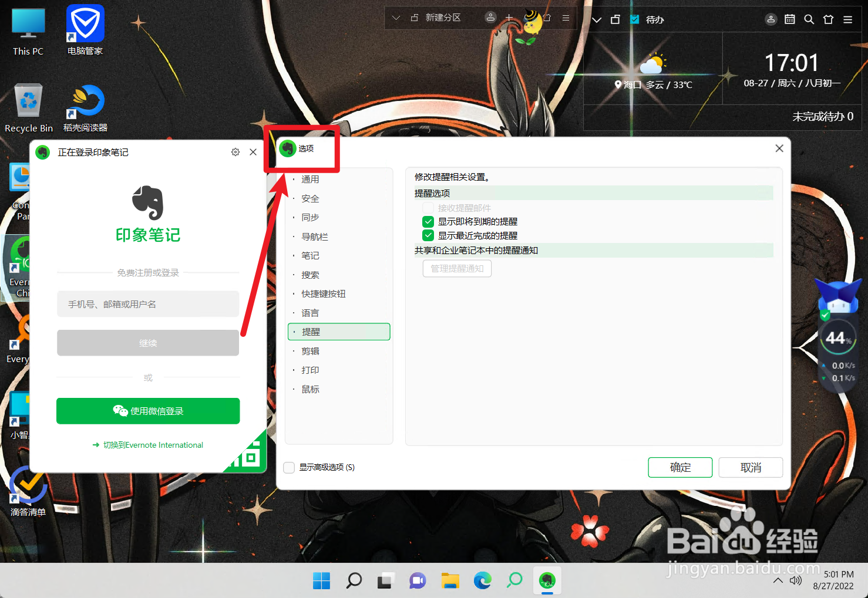Click the 17:01 clock widget
The width and height of the screenshot is (868, 598).
(791, 63)
